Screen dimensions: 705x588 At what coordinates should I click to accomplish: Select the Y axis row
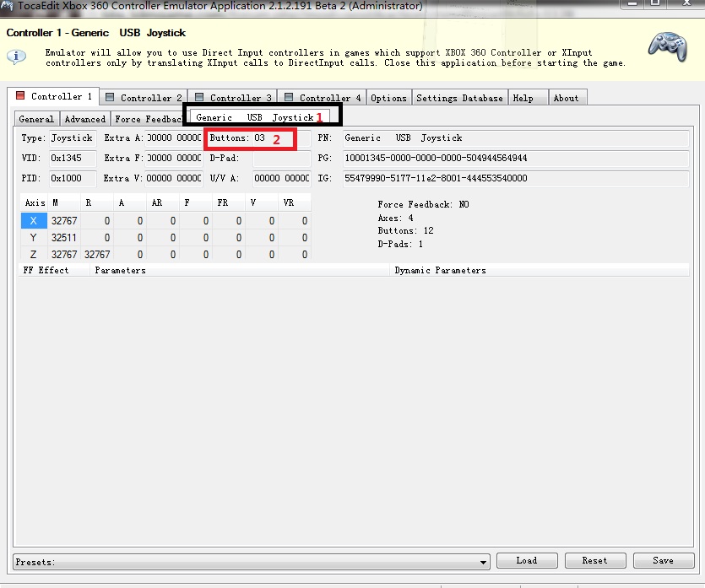165,238
